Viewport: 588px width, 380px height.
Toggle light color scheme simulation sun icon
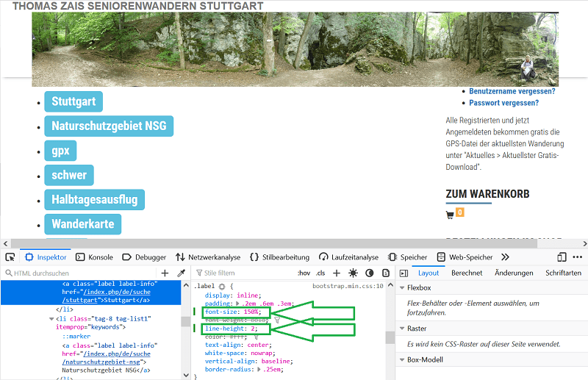[x=353, y=273]
